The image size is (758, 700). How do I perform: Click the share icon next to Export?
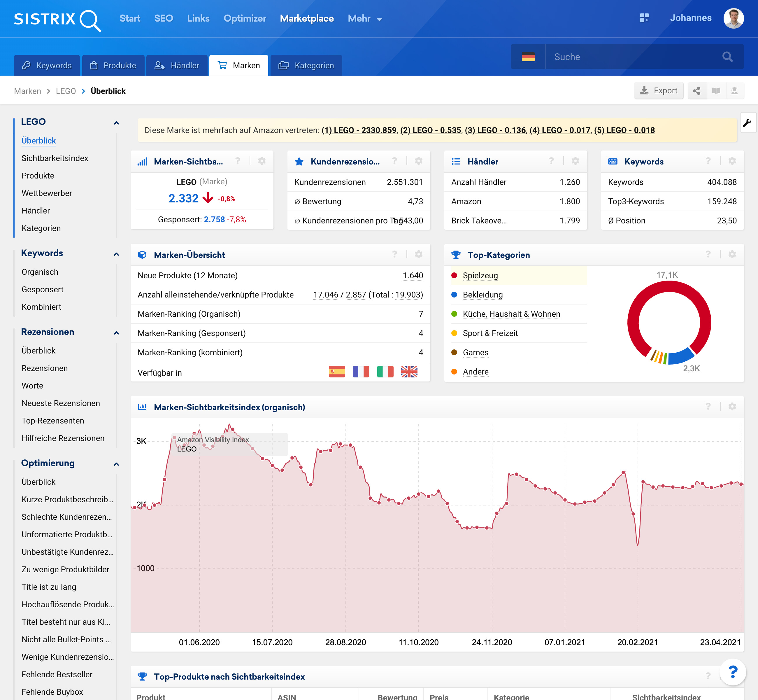click(x=696, y=90)
